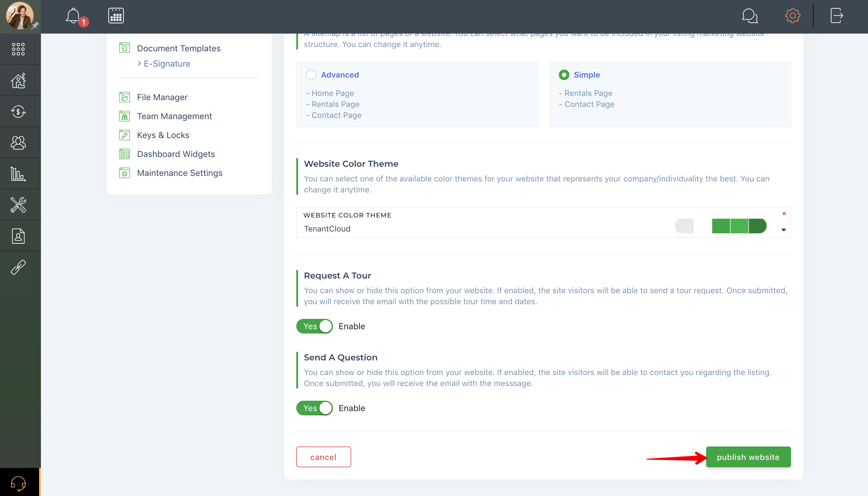Open the contacts people icon in the sidebar
Screen dimensions: 868x496
tap(18, 143)
